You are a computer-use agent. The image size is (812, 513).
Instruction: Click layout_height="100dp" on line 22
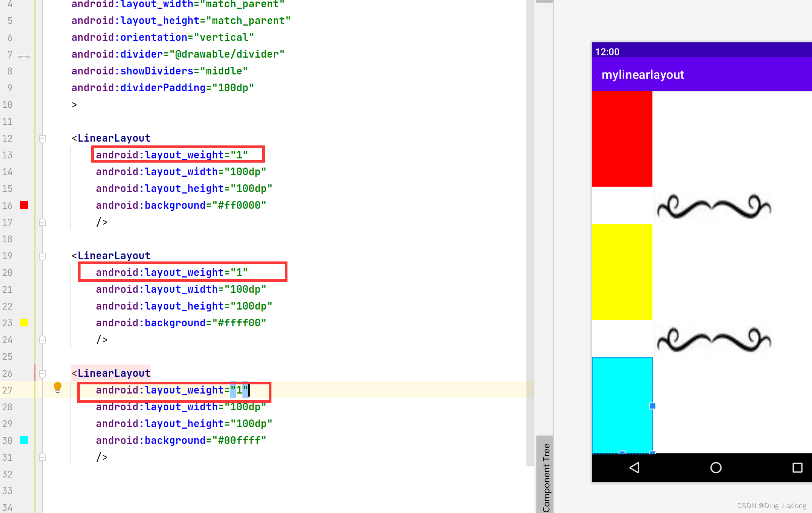(184, 306)
